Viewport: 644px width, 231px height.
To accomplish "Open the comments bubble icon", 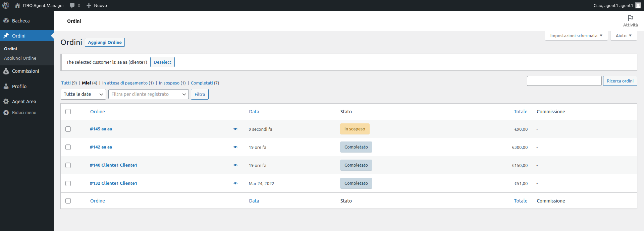I will point(72,5).
